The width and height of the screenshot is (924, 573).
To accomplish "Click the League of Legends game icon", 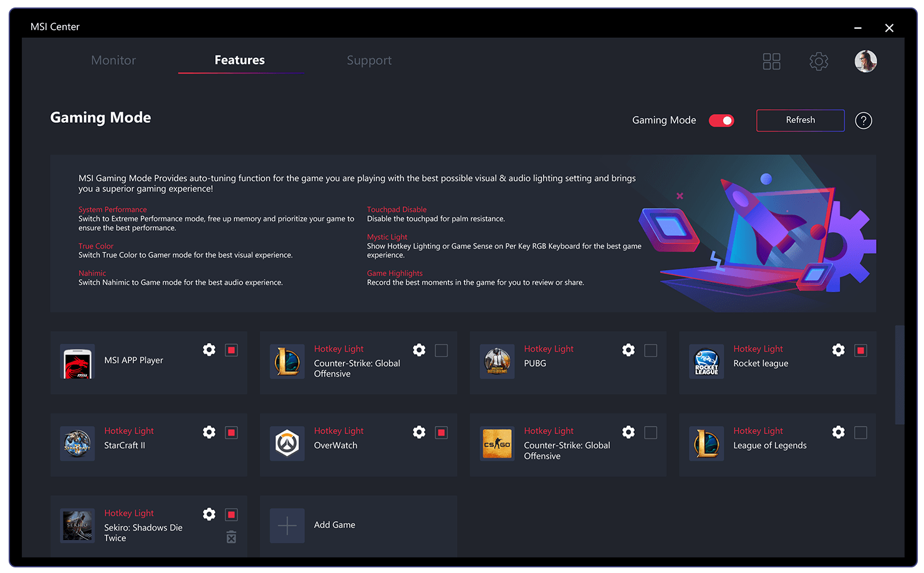I will tap(706, 443).
